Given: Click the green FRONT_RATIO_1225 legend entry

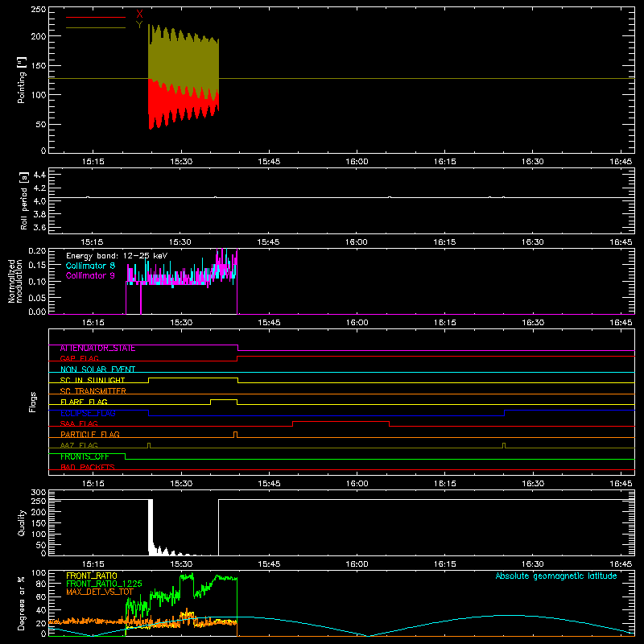Looking at the screenshot, I should [x=104, y=584].
